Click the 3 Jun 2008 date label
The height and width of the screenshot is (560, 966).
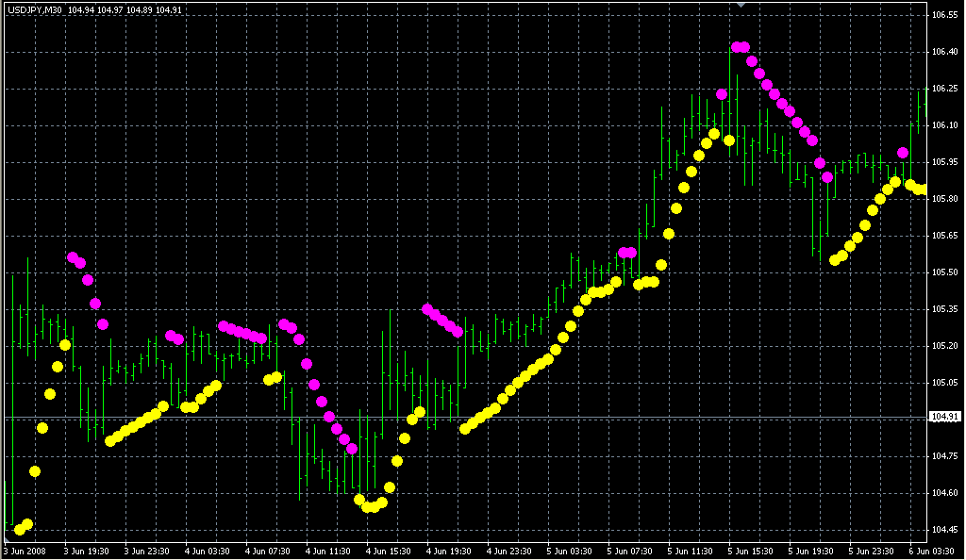tap(25, 551)
